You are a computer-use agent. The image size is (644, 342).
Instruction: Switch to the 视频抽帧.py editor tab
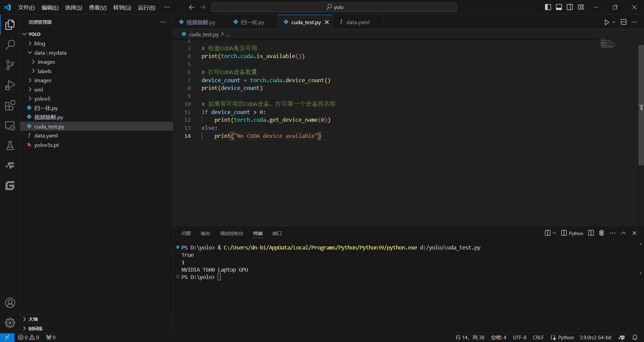click(x=200, y=22)
